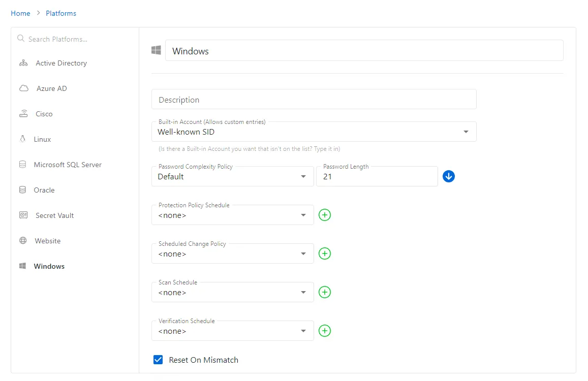Add a new Verification Schedule
The height and width of the screenshot is (381, 588).
click(325, 331)
